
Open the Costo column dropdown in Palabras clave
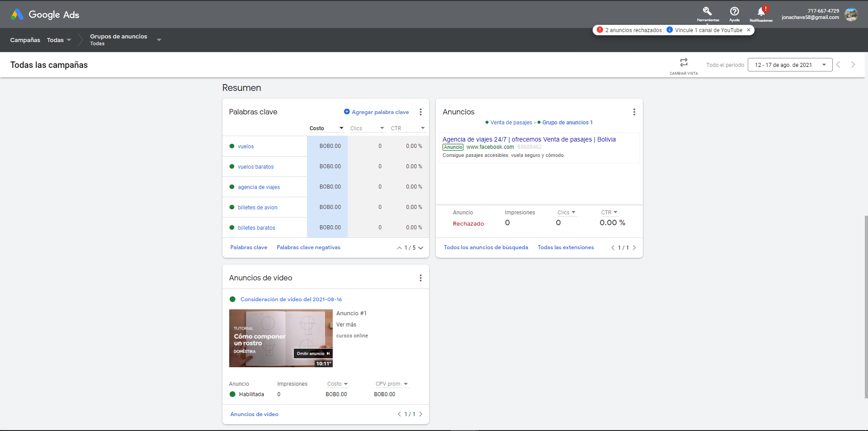(x=341, y=128)
